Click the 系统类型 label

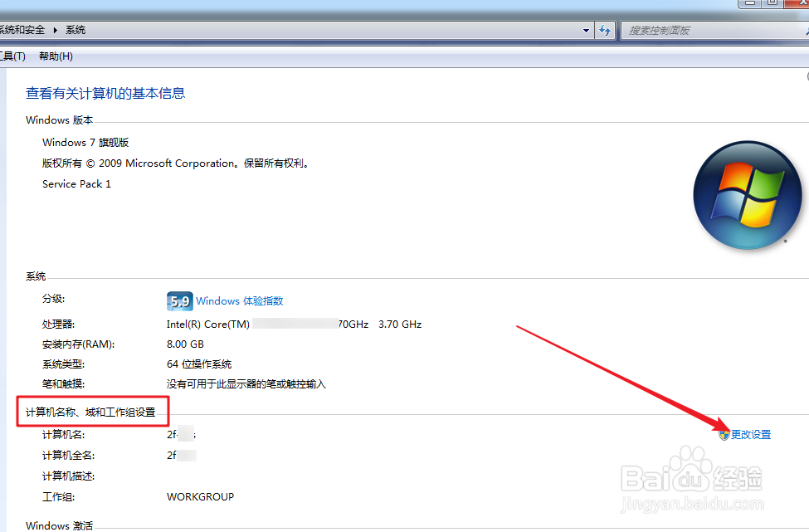click(x=63, y=364)
